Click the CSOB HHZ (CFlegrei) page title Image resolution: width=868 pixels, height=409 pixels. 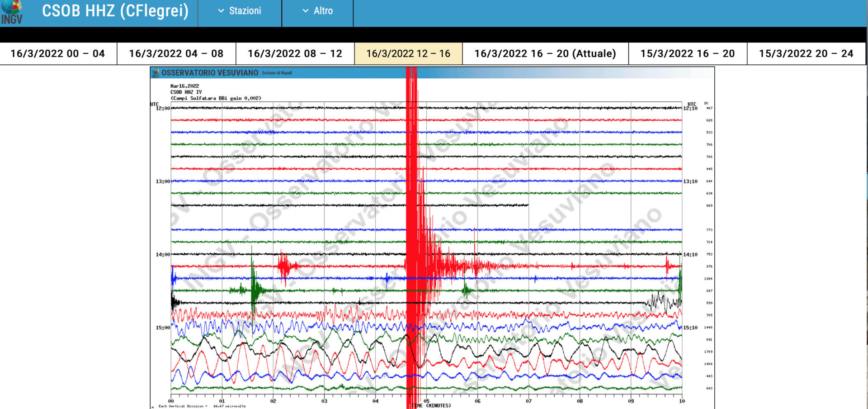[115, 11]
